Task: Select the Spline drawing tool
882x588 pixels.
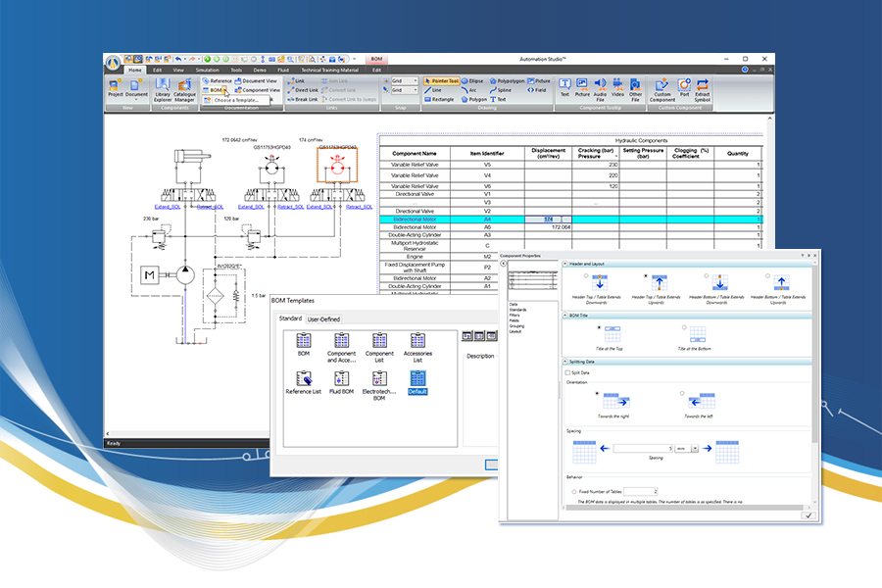Action: 501,90
